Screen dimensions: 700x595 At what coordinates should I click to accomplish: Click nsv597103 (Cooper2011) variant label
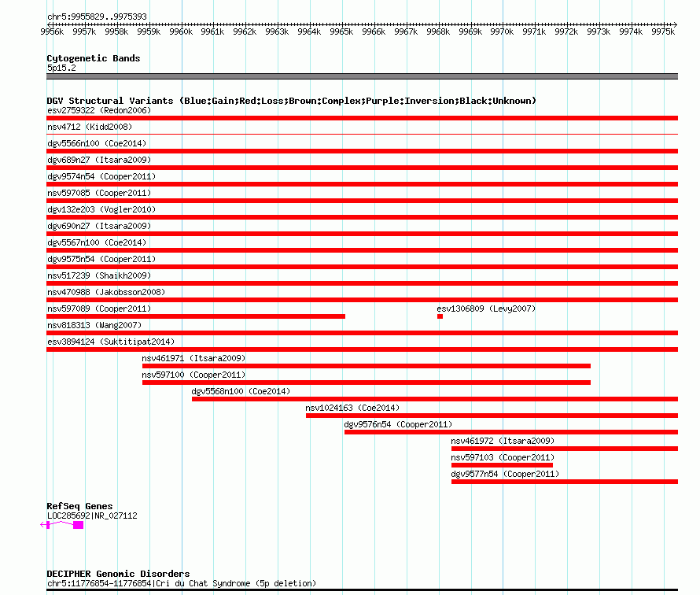503,457
